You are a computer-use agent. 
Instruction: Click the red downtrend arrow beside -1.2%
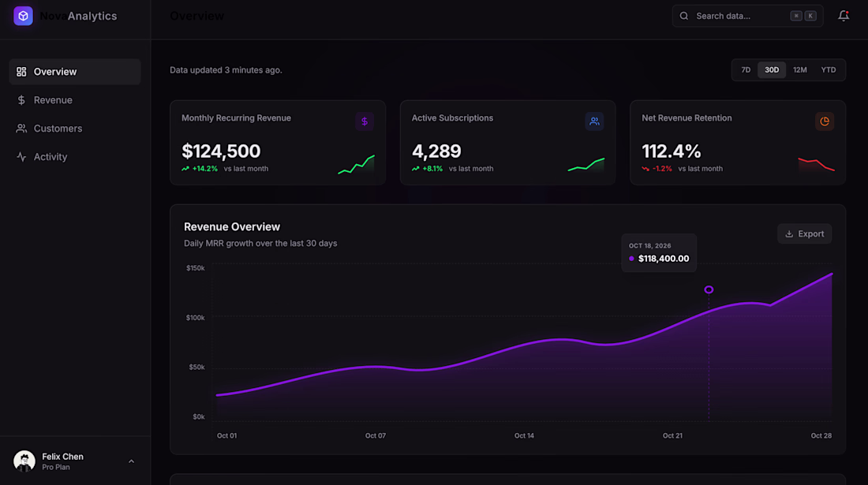(645, 169)
